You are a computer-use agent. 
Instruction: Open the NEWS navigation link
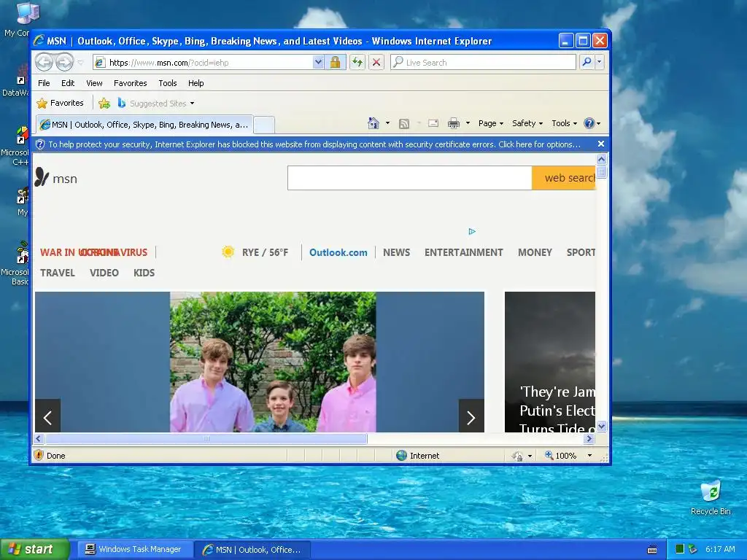396,252
